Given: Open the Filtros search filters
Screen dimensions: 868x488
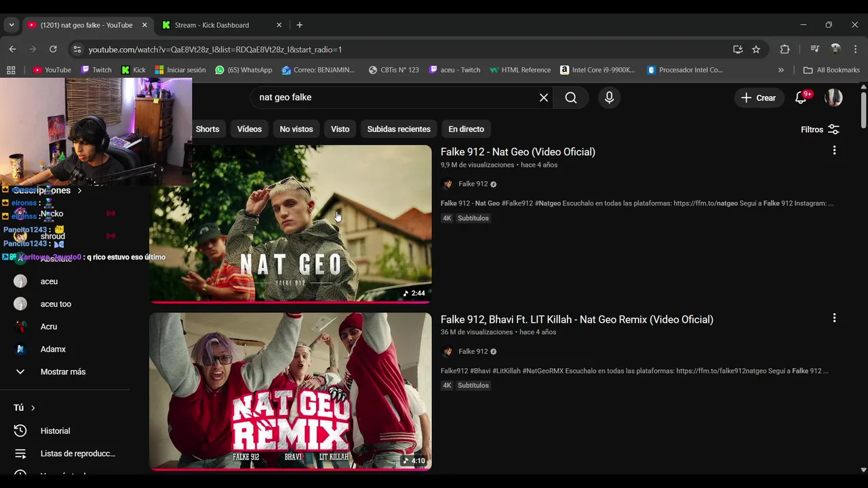Looking at the screenshot, I should [820, 129].
